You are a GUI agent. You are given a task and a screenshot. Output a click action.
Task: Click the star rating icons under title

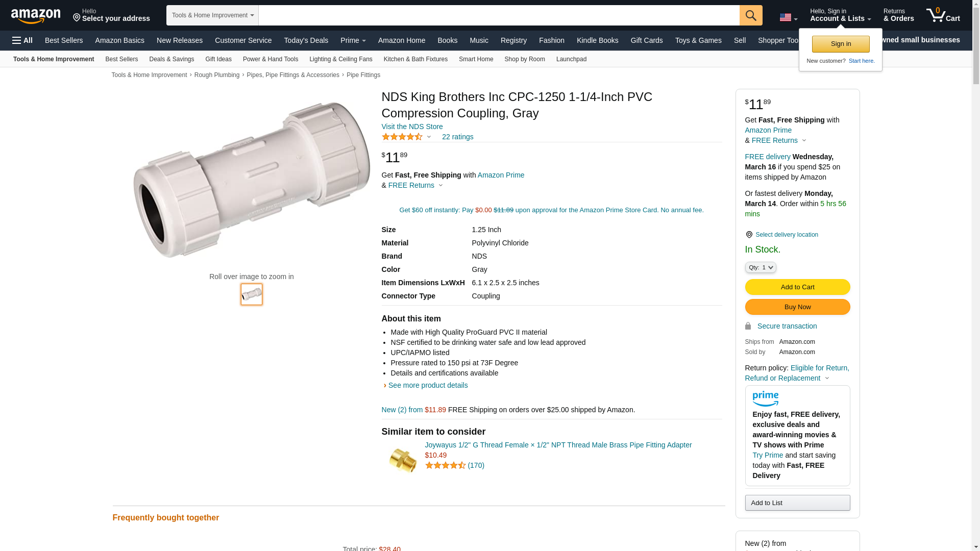point(402,137)
